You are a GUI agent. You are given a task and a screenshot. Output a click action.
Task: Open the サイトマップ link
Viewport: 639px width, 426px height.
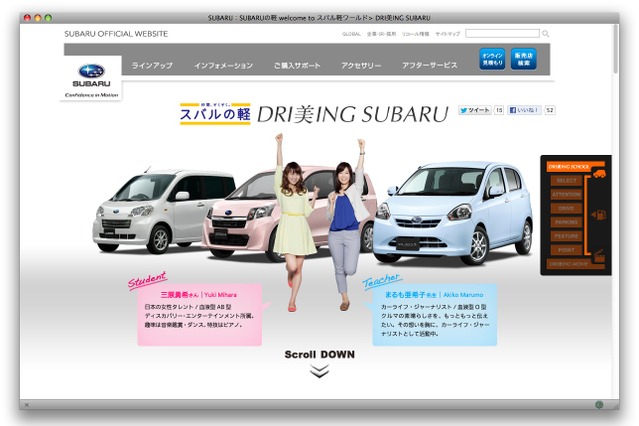point(447,34)
